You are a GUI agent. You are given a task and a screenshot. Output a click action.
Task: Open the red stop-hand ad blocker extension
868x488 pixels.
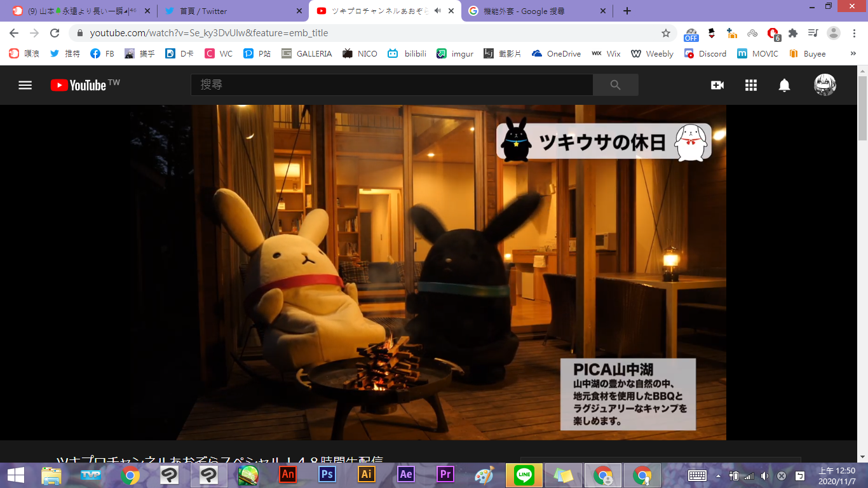click(x=773, y=34)
